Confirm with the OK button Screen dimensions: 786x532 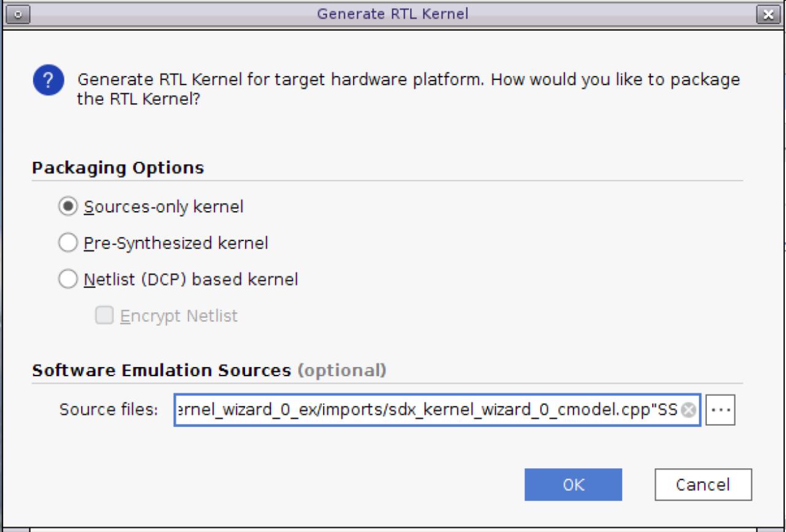[573, 485]
